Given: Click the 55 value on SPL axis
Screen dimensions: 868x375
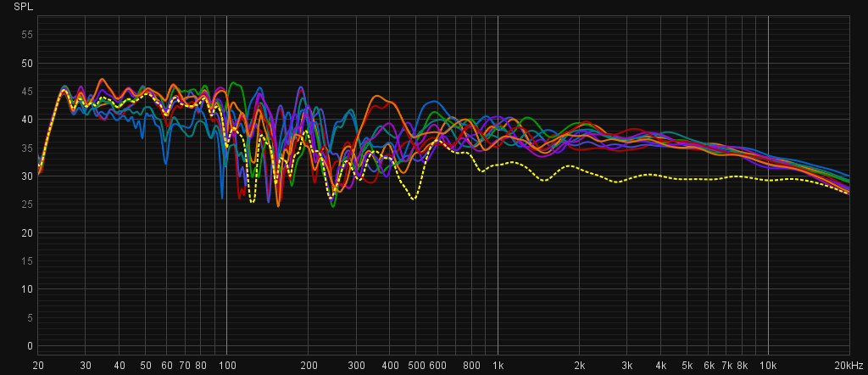Looking at the screenshot, I should tap(27, 36).
